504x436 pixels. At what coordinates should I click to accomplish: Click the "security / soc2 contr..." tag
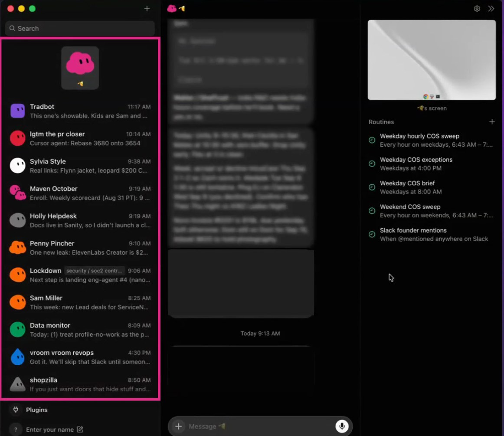click(x=94, y=271)
